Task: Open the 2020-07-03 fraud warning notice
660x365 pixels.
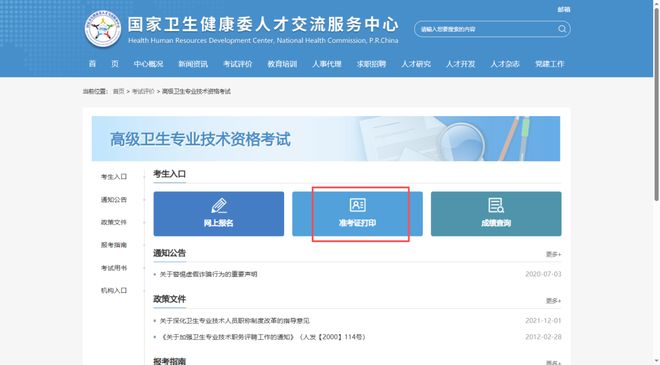Action: pyautogui.click(x=208, y=274)
